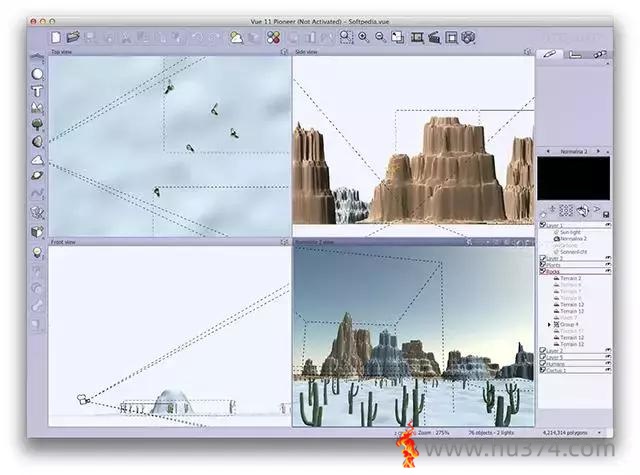
Task: Open the animation clapperboard icon
Action: (x=434, y=38)
